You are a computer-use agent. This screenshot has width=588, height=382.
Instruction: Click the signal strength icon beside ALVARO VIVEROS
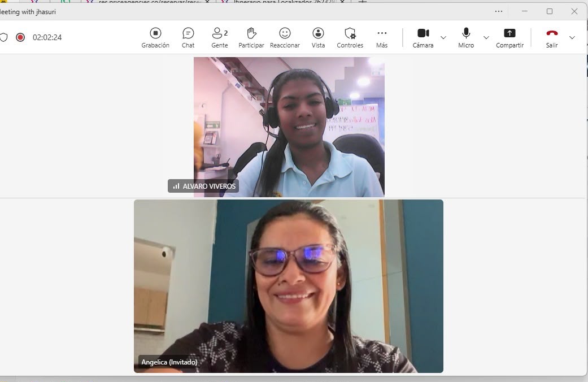pos(176,186)
